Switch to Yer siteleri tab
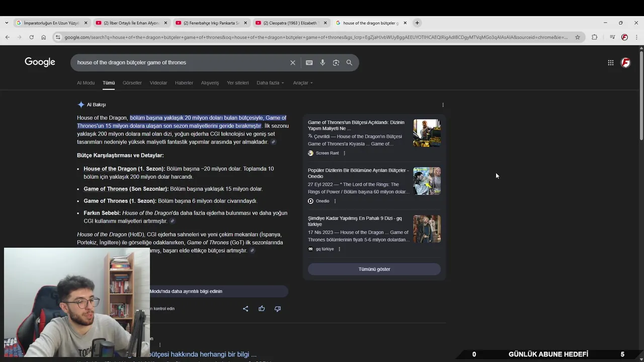 (x=237, y=83)
